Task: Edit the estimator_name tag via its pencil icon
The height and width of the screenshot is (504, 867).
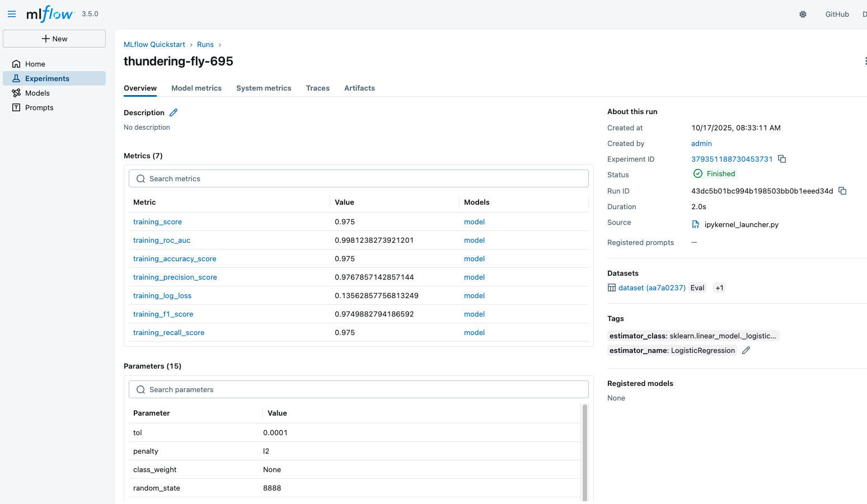Action: (x=746, y=350)
